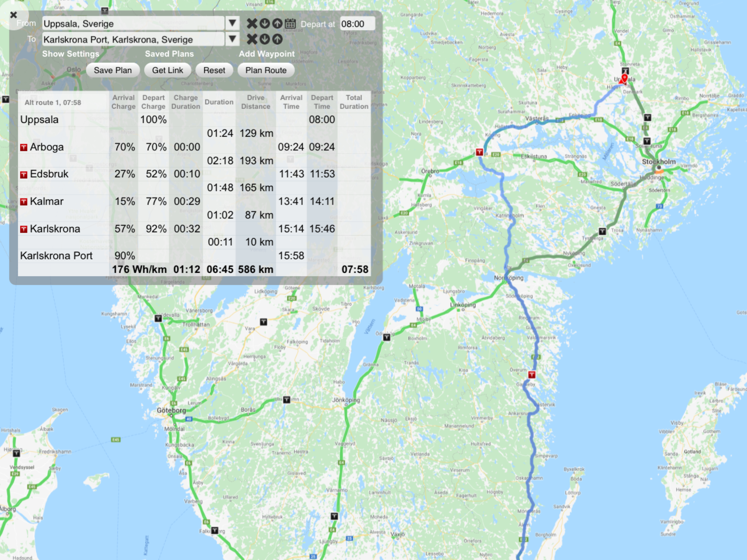Move the Uppsala waypoint down
This screenshot has width=747, height=560.
click(x=265, y=24)
